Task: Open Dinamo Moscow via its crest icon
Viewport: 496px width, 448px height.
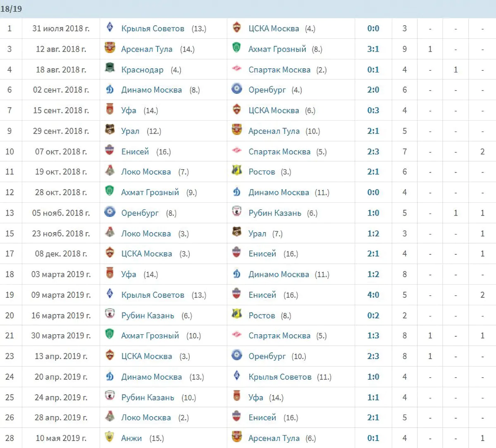Action: [x=109, y=90]
